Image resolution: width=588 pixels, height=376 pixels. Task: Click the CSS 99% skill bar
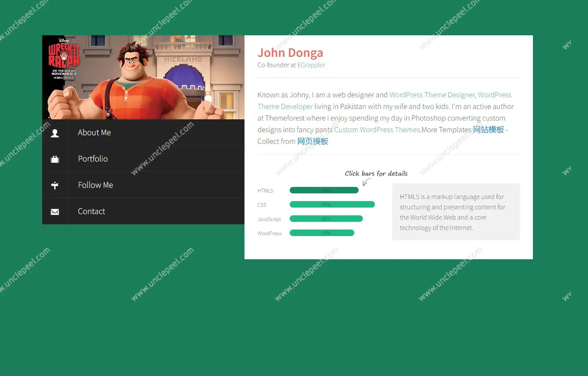click(332, 205)
